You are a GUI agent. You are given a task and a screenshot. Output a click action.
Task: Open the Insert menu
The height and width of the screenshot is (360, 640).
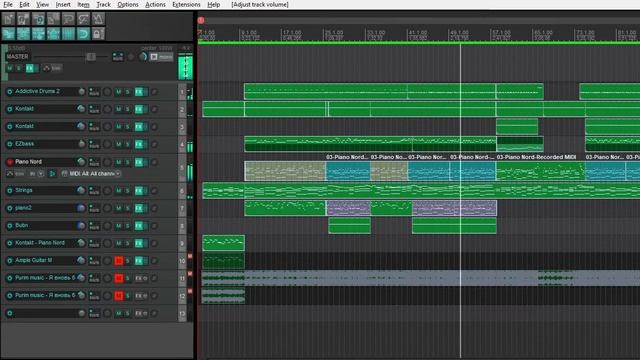point(63,4)
